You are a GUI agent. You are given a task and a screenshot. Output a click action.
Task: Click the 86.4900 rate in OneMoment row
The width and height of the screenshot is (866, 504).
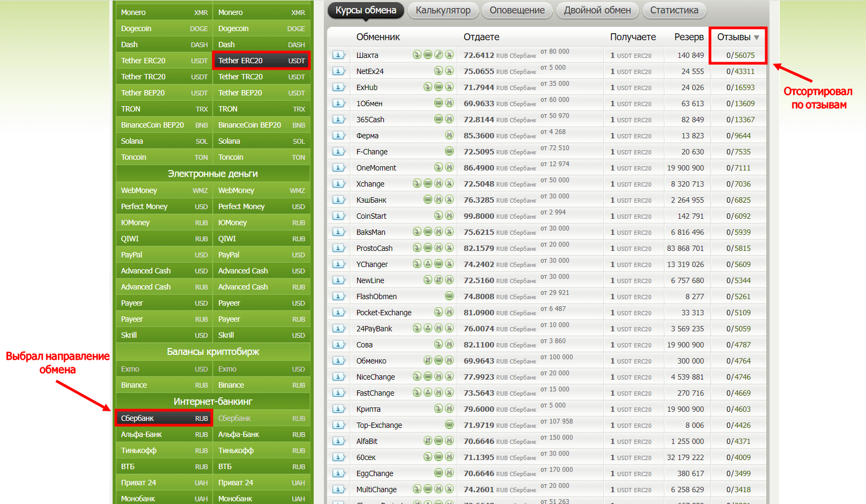[479, 168]
